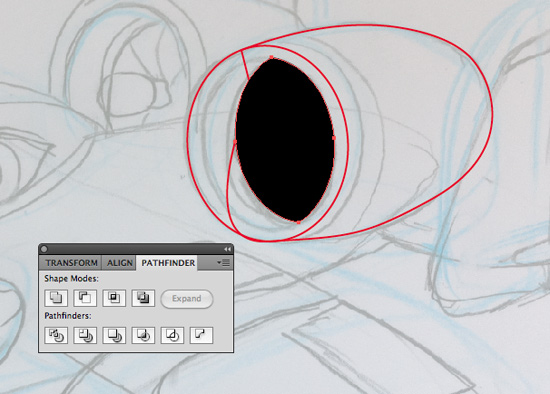
Task: Click the Outline pathfinder icon
Action: pos(172,335)
